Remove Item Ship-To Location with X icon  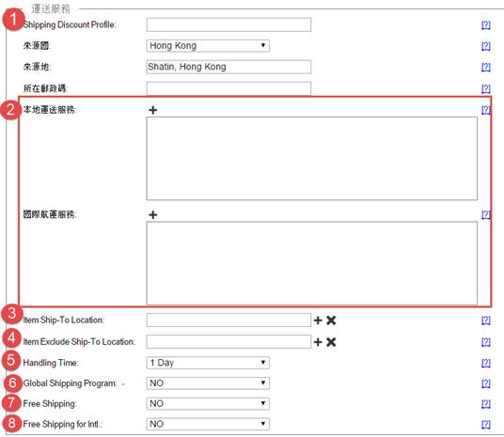(x=331, y=320)
